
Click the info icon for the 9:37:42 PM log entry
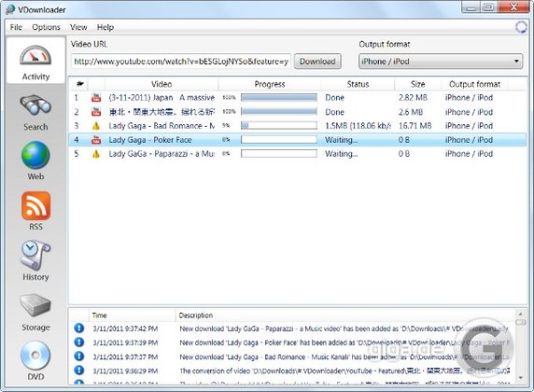[x=79, y=329]
